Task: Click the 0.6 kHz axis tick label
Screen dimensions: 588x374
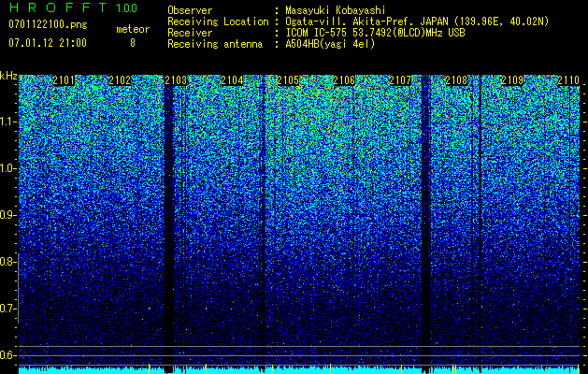Action: [x=7, y=355]
